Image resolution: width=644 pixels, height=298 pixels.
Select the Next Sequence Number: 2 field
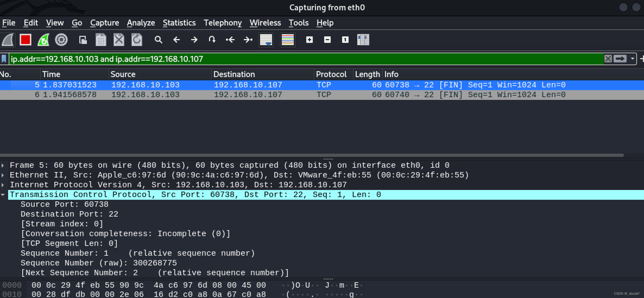pos(155,273)
